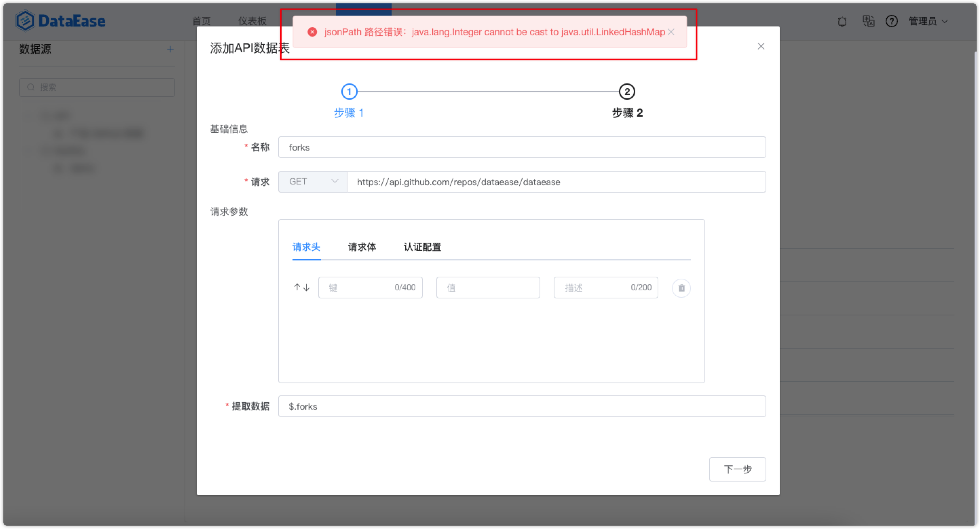Click the 搜索 box in datasource sidebar

pyautogui.click(x=97, y=87)
